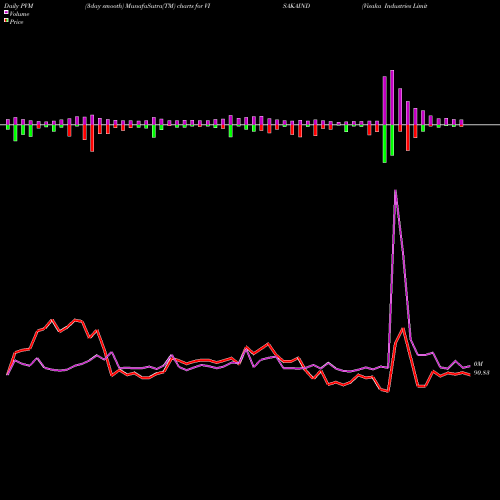
Task: Click the tallest magenta volume spike peak
Action: click(x=395, y=191)
